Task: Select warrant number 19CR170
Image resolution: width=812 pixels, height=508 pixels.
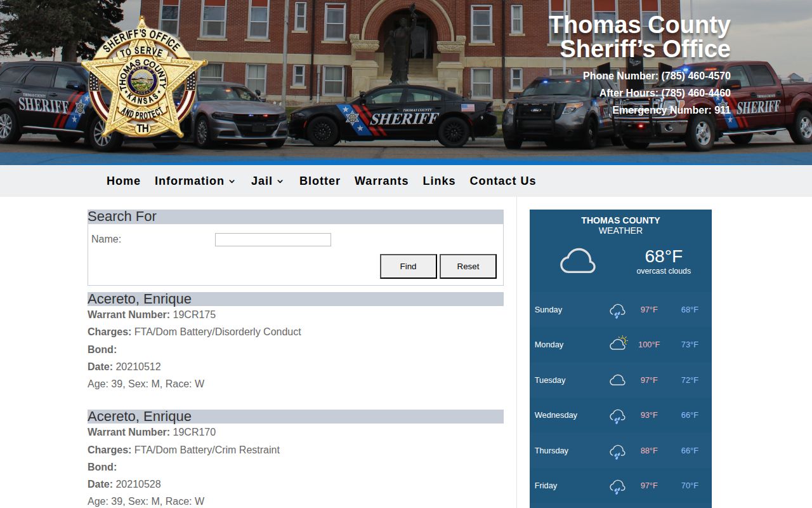Action: click(x=194, y=432)
